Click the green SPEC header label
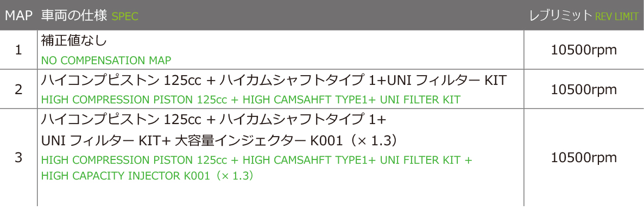644x210 pixels. click(x=125, y=16)
